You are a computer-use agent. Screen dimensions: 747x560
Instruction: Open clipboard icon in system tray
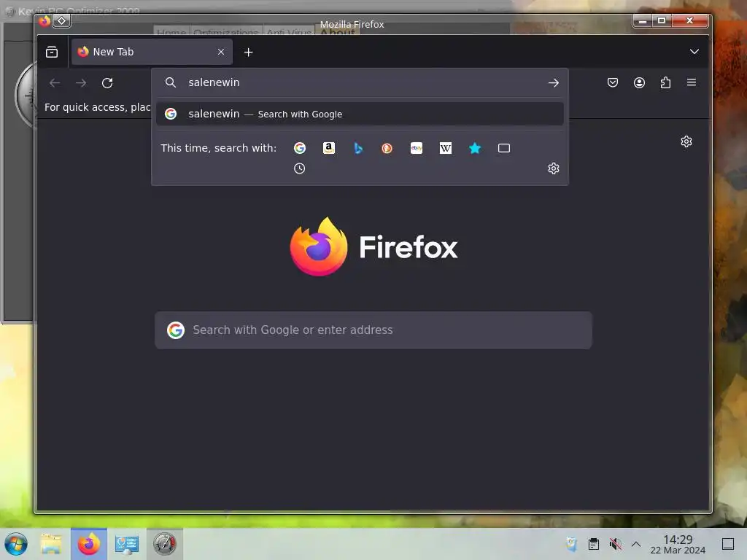(x=594, y=544)
